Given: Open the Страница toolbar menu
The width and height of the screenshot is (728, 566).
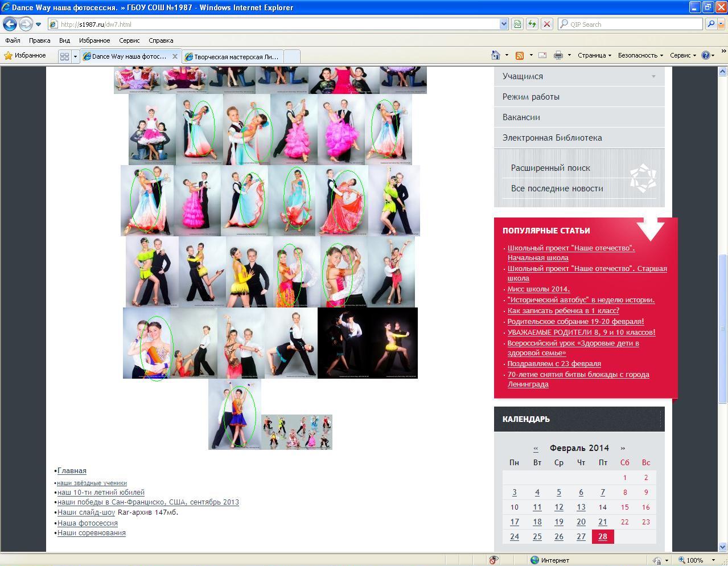Looking at the screenshot, I should click(594, 55).
